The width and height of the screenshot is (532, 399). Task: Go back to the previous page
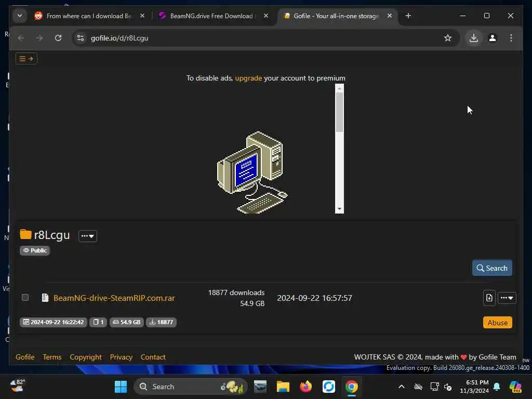click(21, 38)
